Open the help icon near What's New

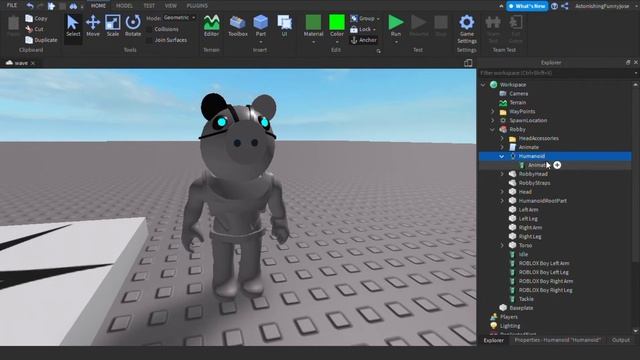pos(554,6)
